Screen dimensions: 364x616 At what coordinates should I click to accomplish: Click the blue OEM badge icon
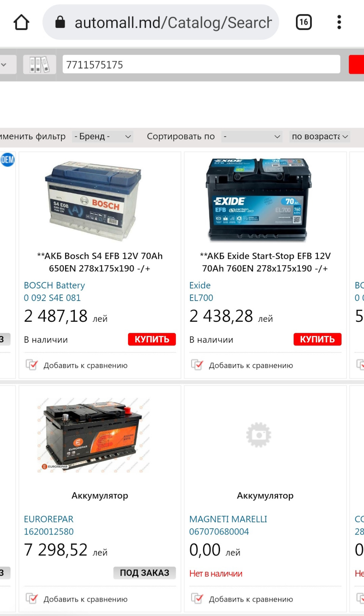tap(7, 160)
